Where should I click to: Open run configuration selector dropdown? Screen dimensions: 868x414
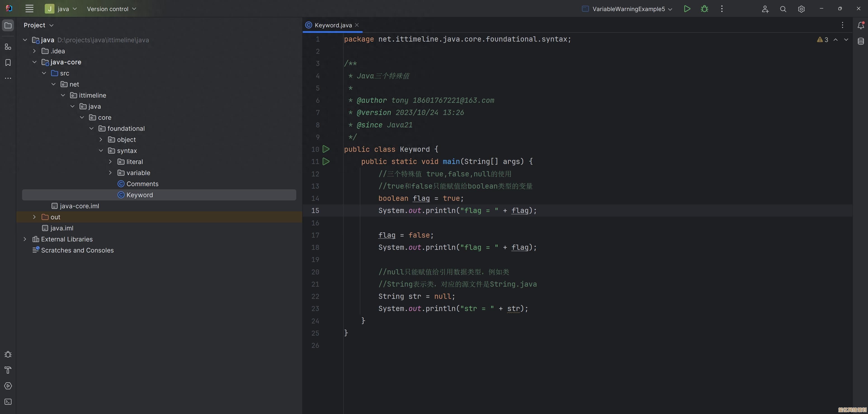point(627,9)
